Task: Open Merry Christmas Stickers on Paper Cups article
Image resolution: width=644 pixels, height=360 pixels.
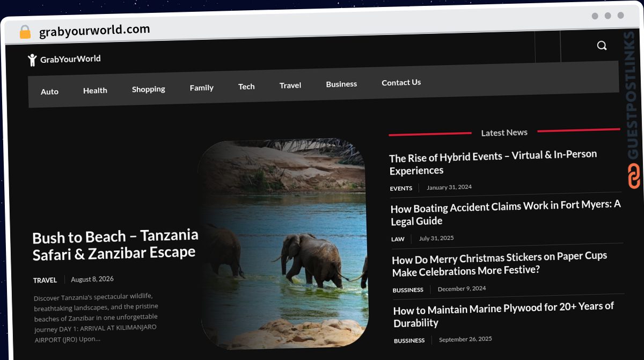Action: (500, 264)
